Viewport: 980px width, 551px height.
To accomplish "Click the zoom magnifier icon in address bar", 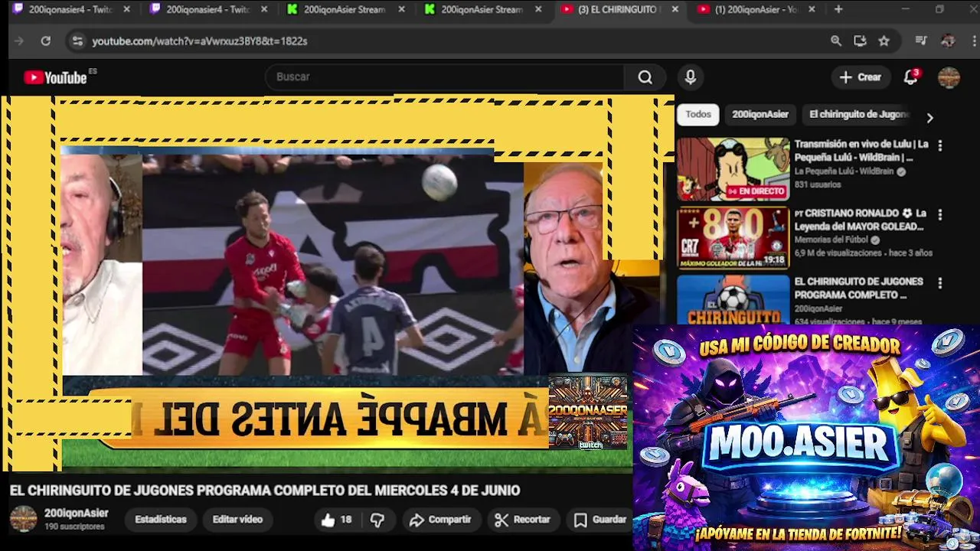I will click(x=836, y=41).
